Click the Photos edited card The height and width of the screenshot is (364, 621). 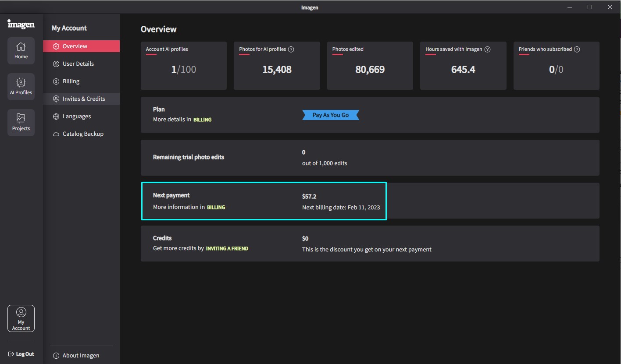pyautogui.click(x=370, y=66)
